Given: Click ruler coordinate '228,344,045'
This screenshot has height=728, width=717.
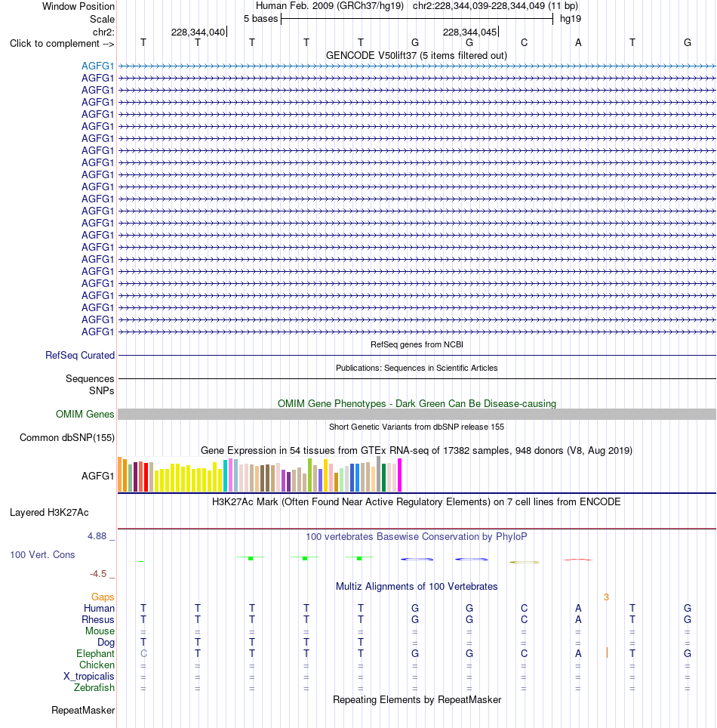Looking at the screenshot, I should [469, 32].
